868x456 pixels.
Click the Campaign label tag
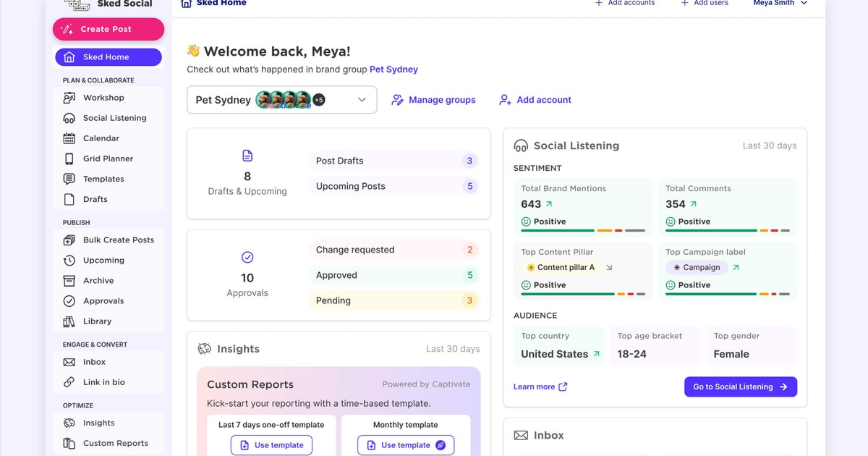pos(697,267)
